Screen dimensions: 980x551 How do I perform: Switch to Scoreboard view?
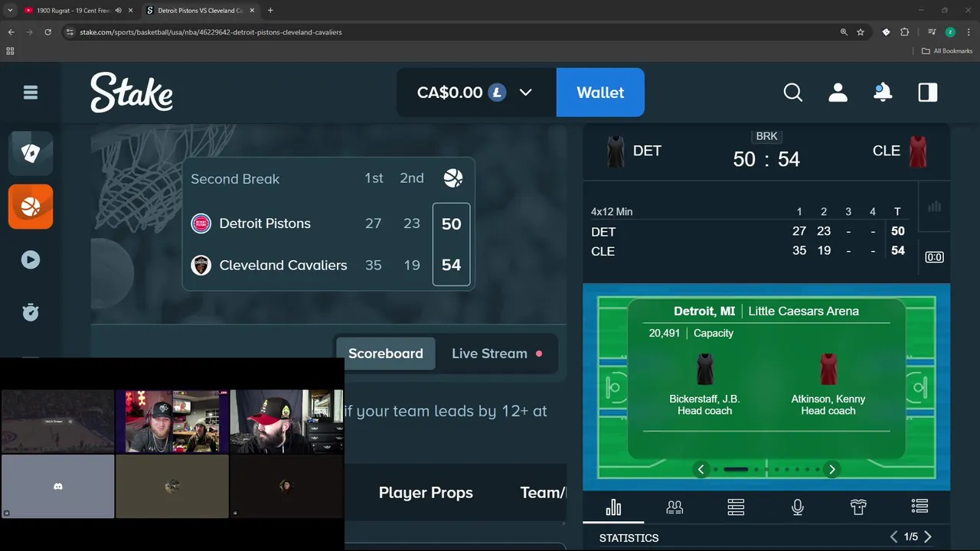click(x=386, y=354)
